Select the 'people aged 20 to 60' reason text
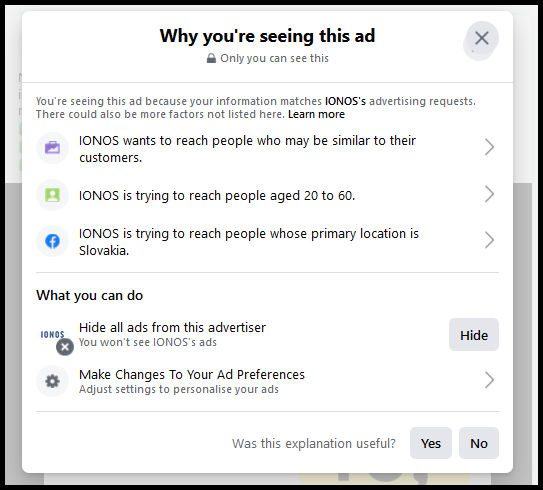 coord(217,196)
